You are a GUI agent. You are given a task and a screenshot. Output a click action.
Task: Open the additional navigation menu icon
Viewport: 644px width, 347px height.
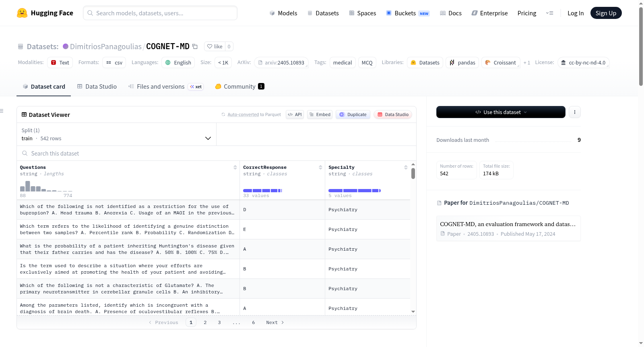tap(549, 13)
